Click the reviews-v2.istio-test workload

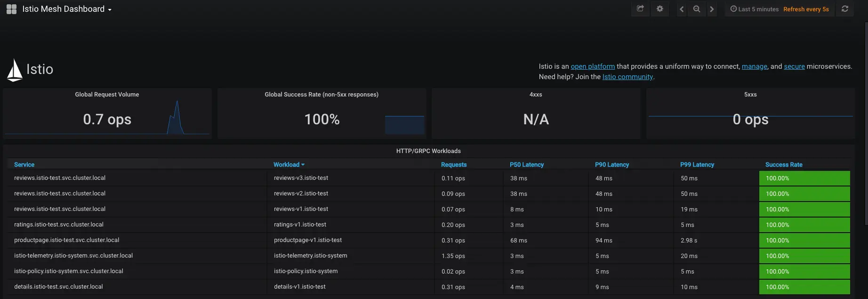(301, 194)
